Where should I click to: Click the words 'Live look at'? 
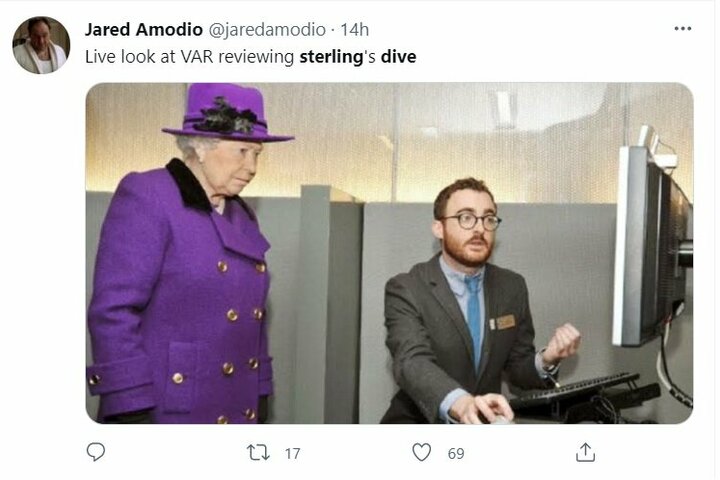pos(130,57)
